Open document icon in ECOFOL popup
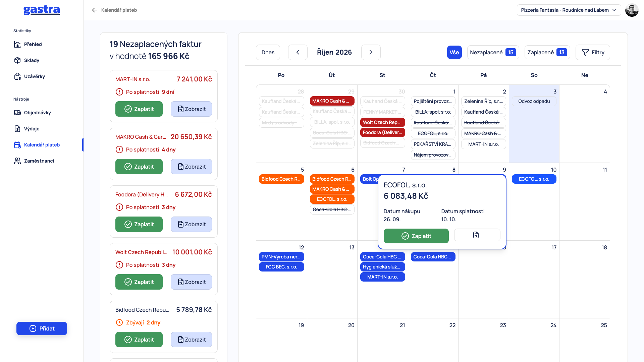The image size is (644, 362). click(477, 235)
